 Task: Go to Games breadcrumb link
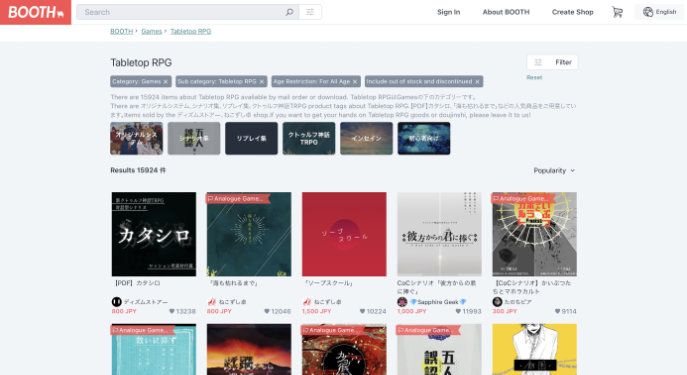click(x=152, y=32)
